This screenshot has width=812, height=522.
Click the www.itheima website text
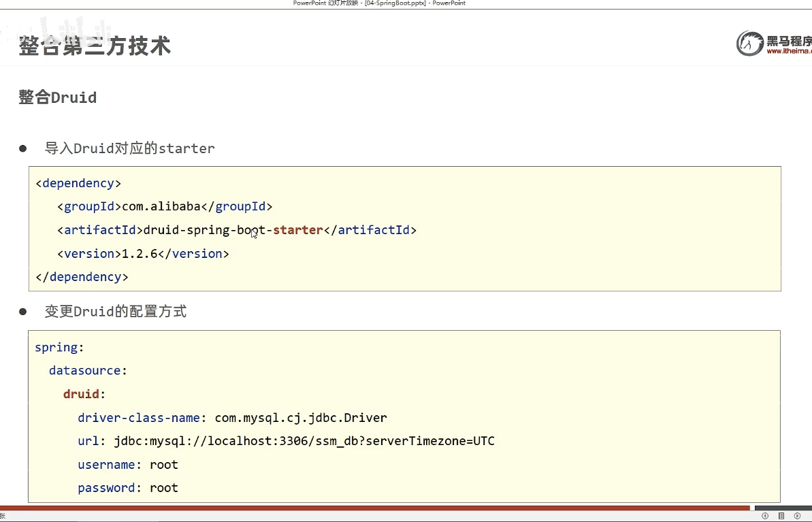pyautogui.click(x=789, y=51)
